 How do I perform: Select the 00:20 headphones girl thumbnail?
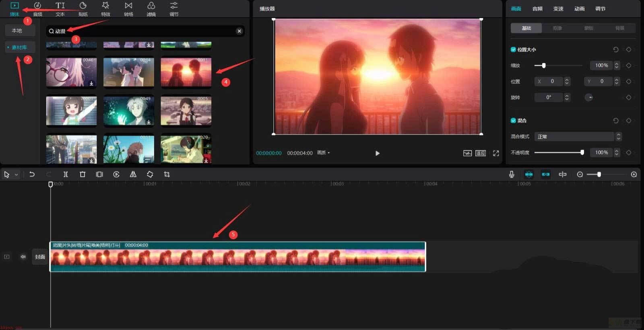click(x=186, y=149)
